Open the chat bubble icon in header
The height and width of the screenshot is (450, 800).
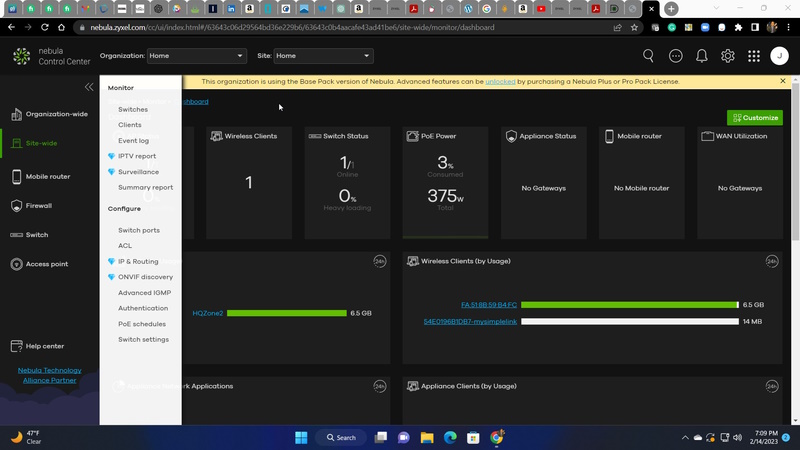[x=676, y=56]
